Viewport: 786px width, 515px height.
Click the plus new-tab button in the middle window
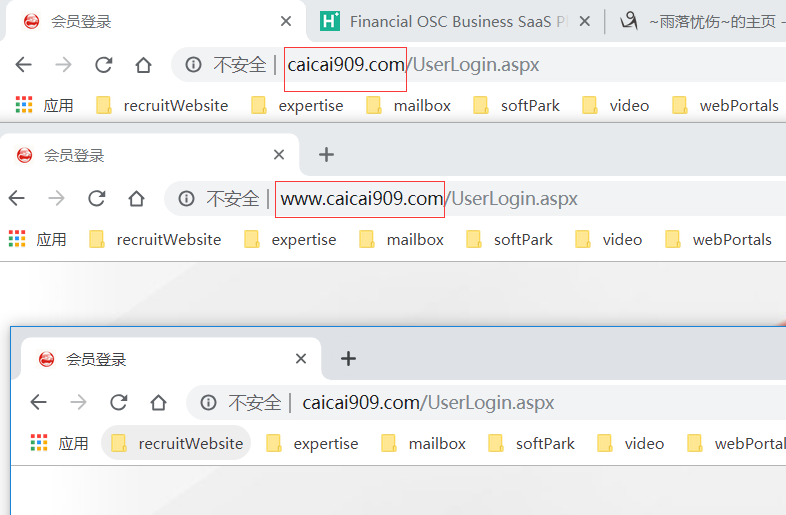click(326, 155)
